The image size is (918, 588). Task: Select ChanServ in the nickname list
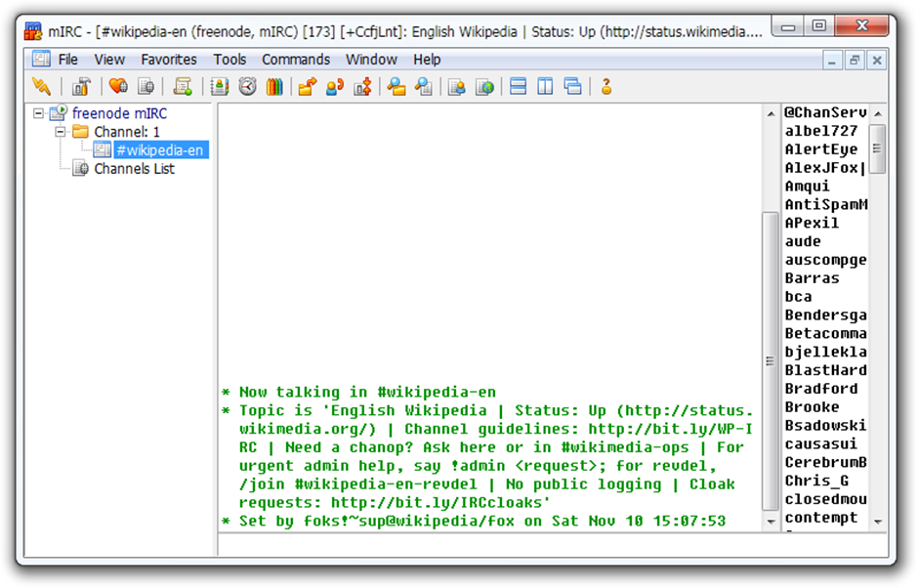824,111
